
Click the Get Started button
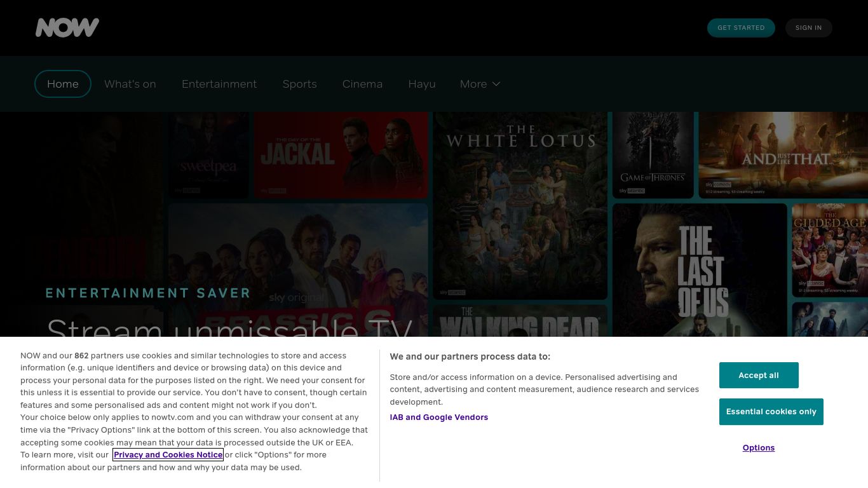pyautogui.click(x=741, y=28)
